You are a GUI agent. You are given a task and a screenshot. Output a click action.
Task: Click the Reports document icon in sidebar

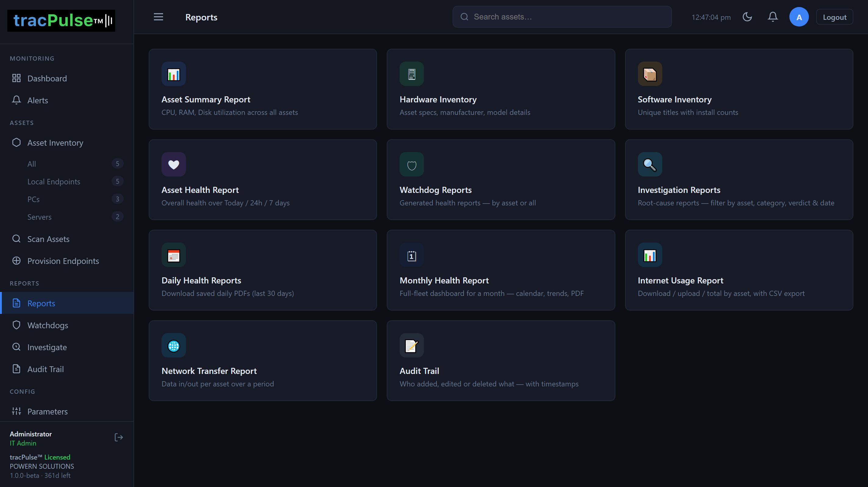[x=16, y=303]
